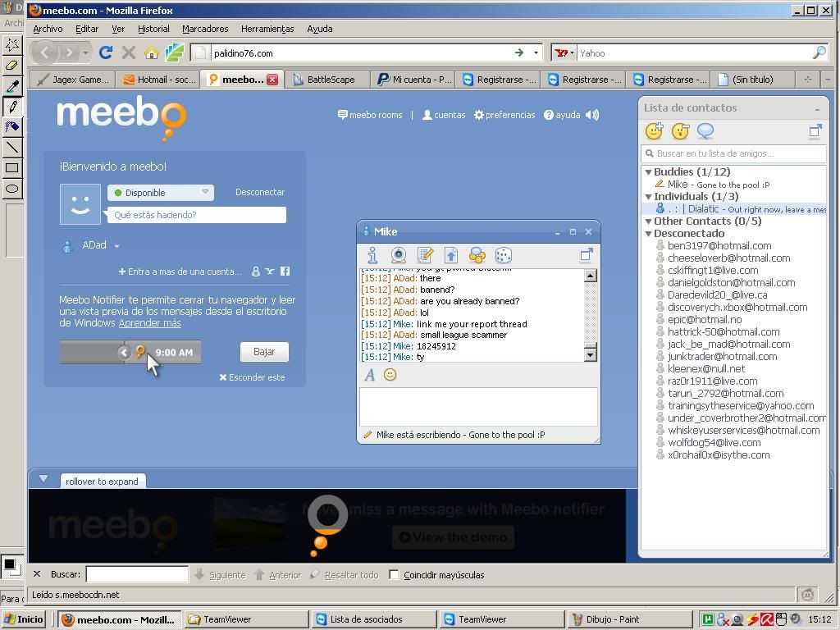Click the Firefox stop loading icon

click(x=129, y=52)
